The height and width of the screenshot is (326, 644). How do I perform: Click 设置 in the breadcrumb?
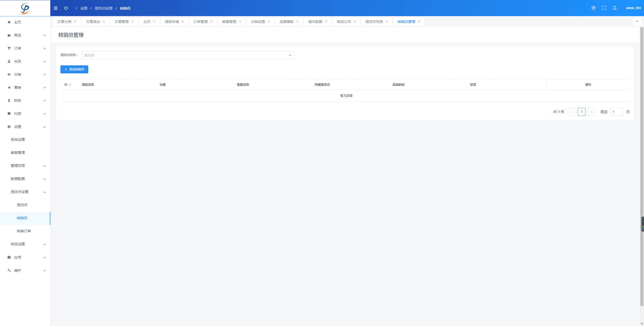point(84,8)
